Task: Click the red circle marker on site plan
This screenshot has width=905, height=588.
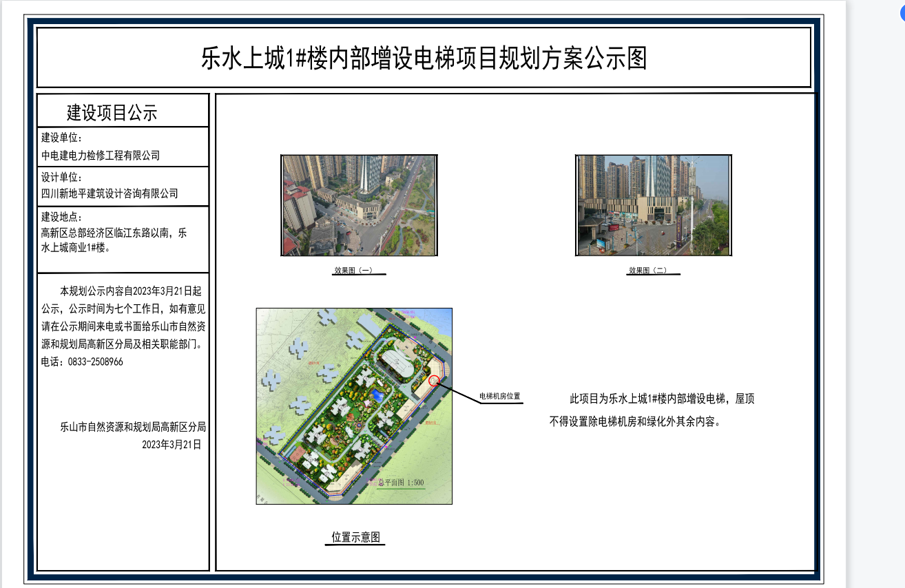Action: 434,379
